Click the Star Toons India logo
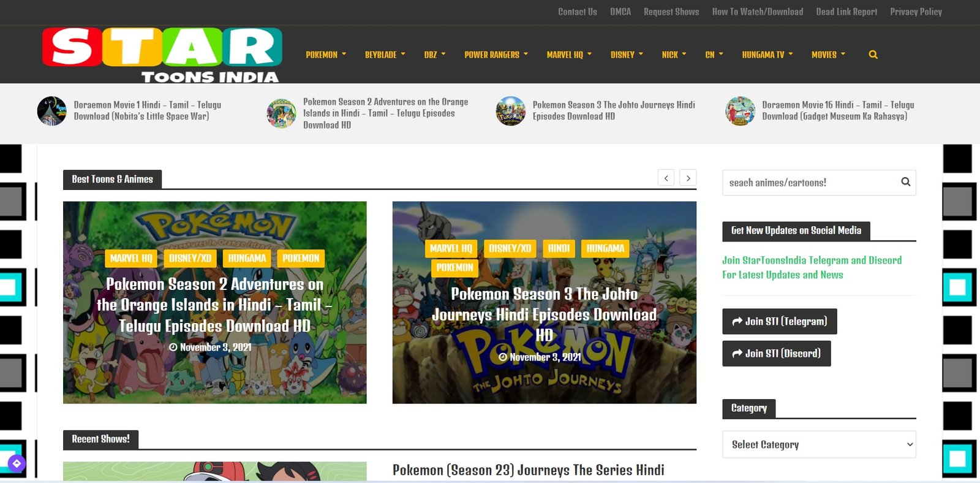The image size is (980, 483). pos(162,55)
